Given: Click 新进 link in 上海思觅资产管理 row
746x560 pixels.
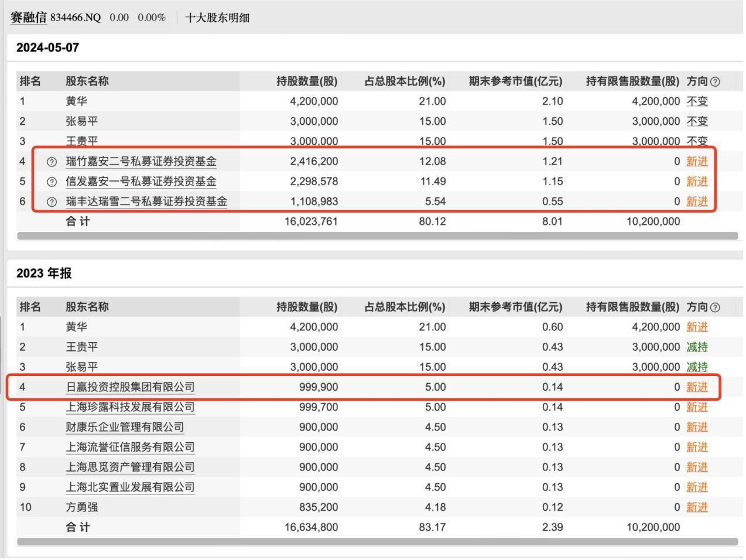Looking at the screenshot, I should point(697,467).
